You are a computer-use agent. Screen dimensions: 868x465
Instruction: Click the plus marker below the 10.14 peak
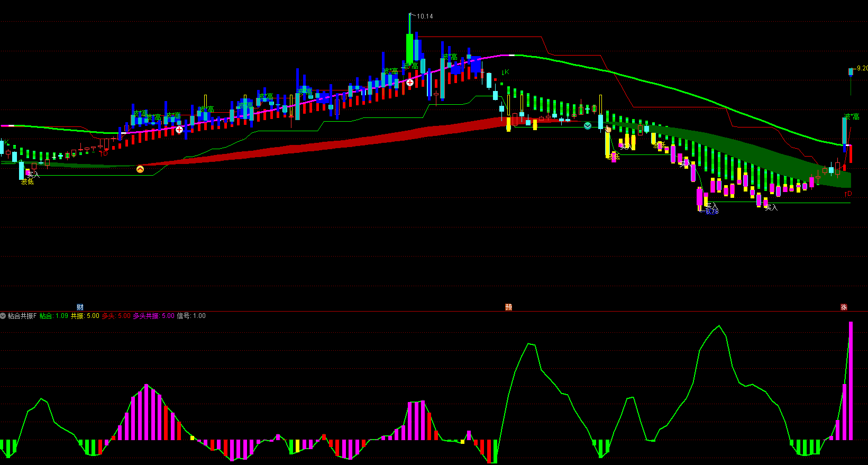[409, 83]
